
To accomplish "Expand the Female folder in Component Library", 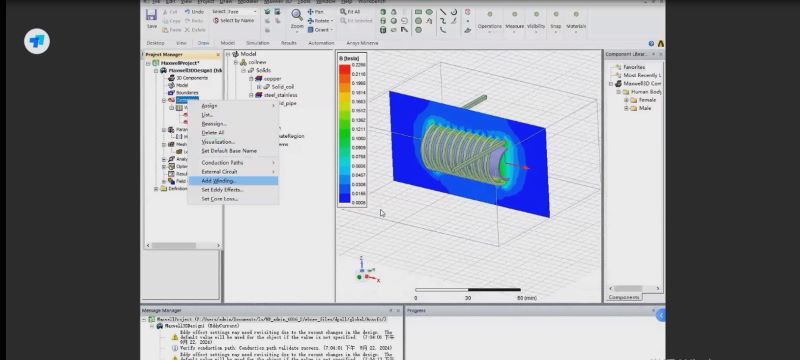I will (x=627, y=100).
